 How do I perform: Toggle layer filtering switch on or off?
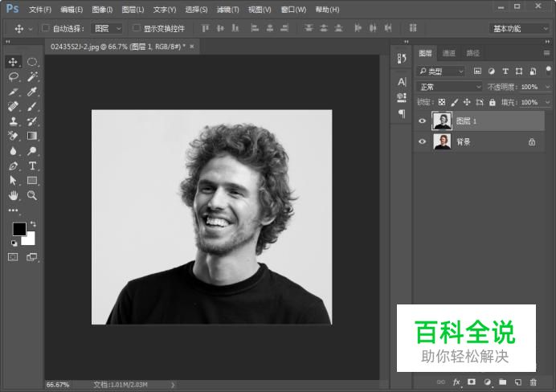click(548, 69)
